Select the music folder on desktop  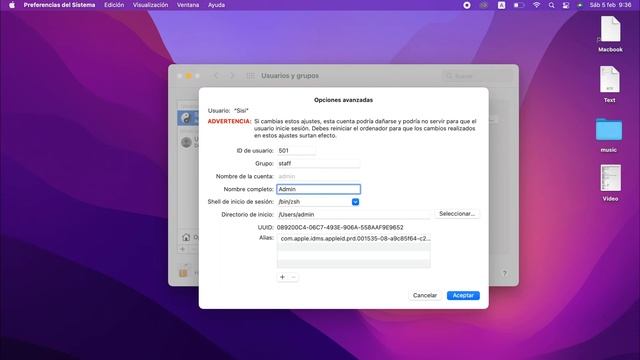point(609,135)
